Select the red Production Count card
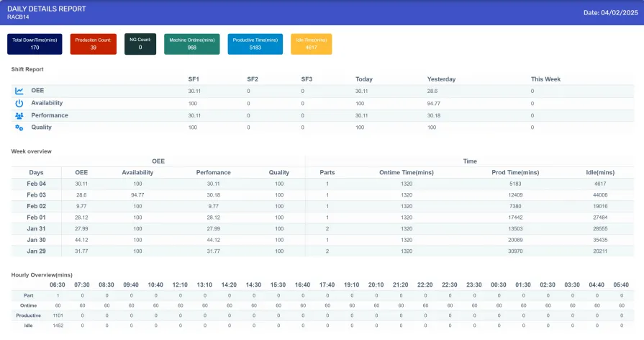644x340 pixels. pyautogui.click(x=94, y=44)
